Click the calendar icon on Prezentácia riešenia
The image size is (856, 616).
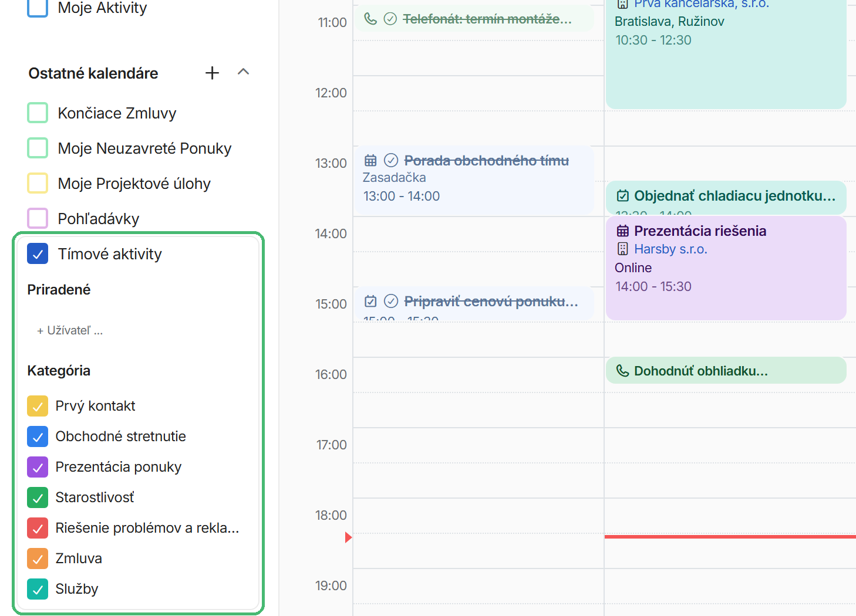pyautogui.click(x=623, y=231)
